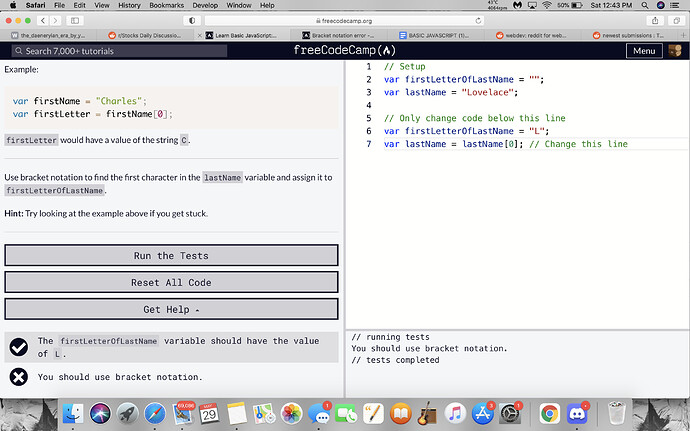The image size is (690, 431).
Task: Open the Develop menu
Action: tap(205, 5)
